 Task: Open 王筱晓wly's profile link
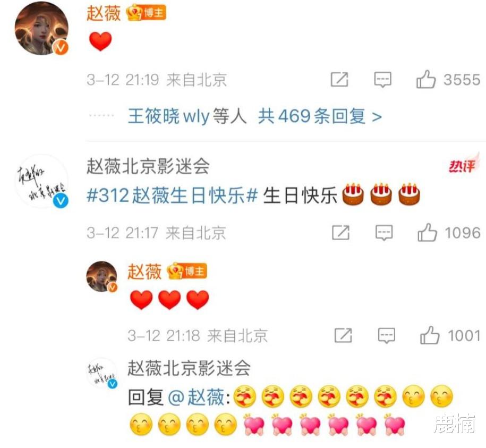pyautogui.click(x=168, y=116)
